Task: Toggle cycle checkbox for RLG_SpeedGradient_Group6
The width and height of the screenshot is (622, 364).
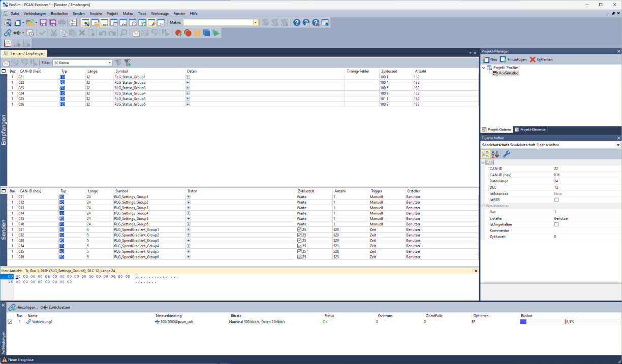Action: [x=299, y=257]
